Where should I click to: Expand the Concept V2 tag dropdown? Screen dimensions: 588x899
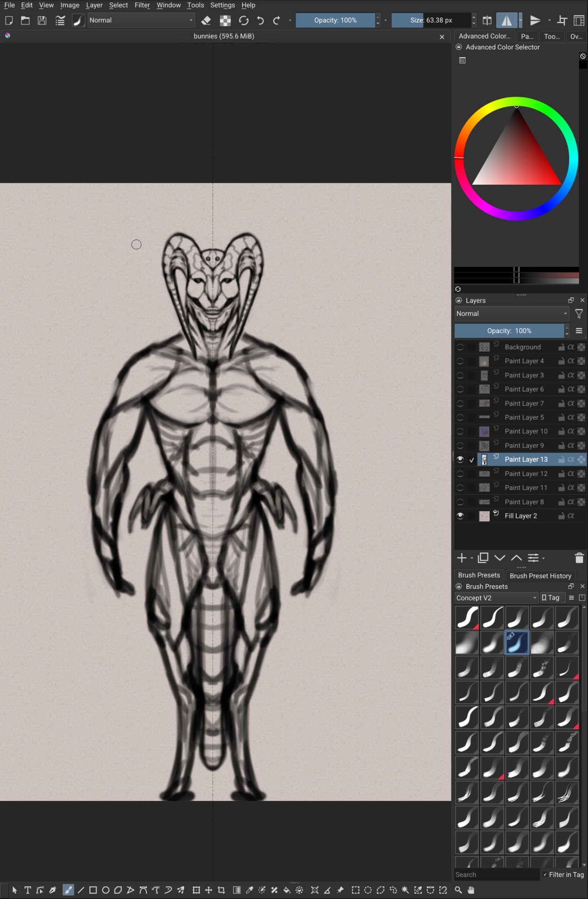(x=496, y=598)
